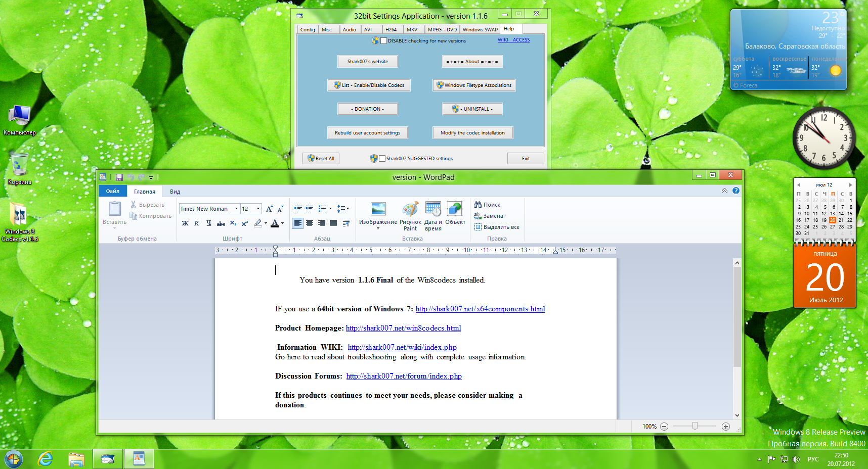The height and width of the screenshot is (469, 868).
Task: Center-align the paragraph text
Action: click(x=310, y=223)
